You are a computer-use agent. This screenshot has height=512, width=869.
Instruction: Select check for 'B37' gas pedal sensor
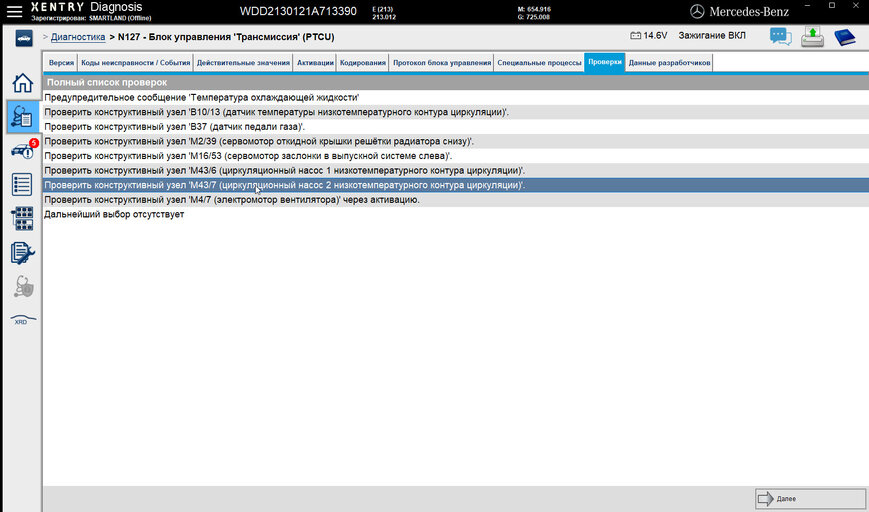tap(456, 127)
